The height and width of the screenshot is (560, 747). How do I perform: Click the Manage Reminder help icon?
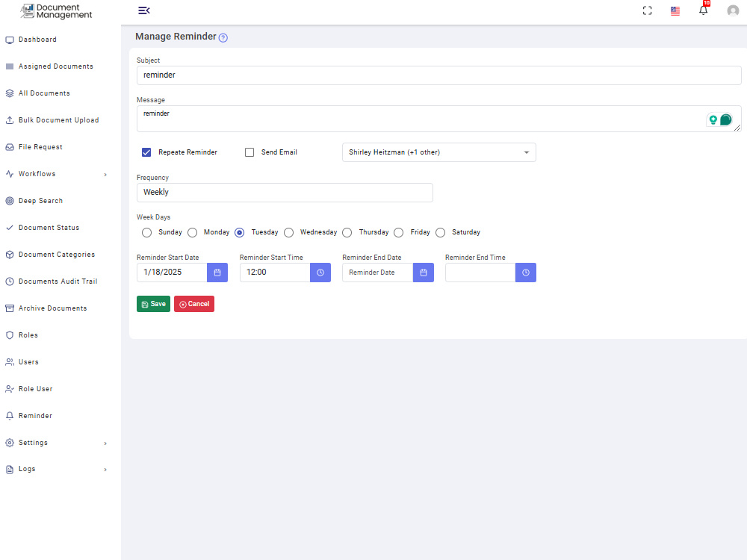pos(223,37)
